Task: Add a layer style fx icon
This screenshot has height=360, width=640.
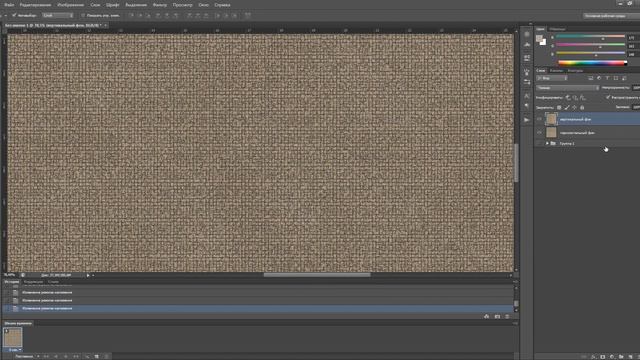Action: pos(593,356)
